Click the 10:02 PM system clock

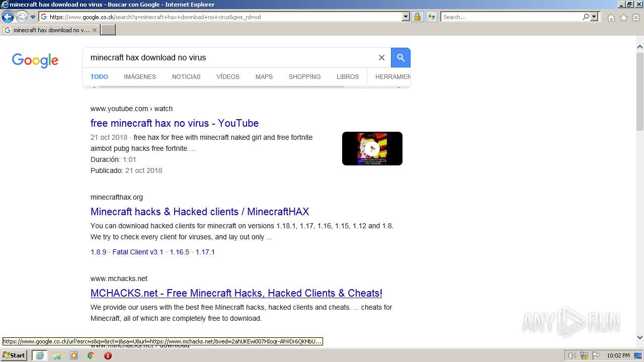coord(618,355)
